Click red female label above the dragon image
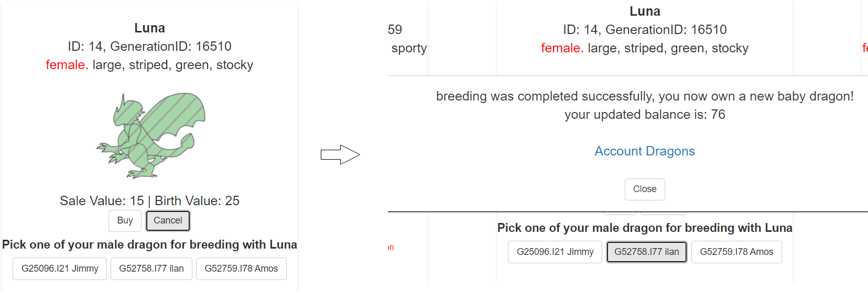 [67, 65]
